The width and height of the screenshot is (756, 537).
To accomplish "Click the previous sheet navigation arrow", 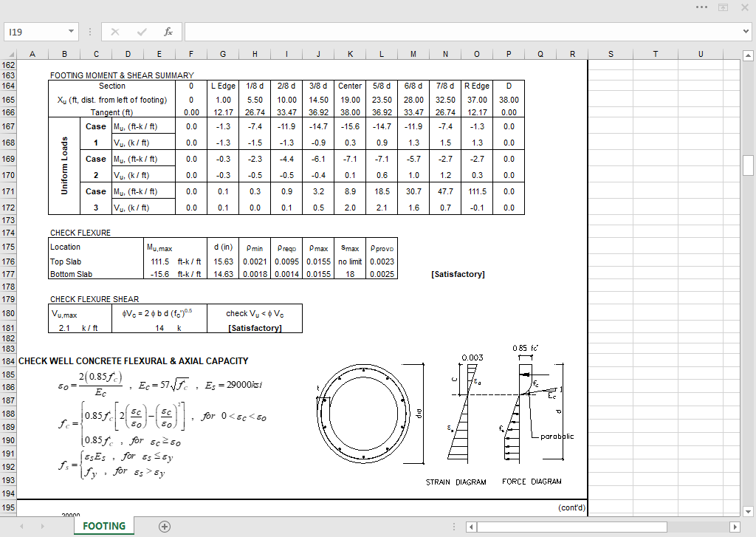I will click(21, 527).
